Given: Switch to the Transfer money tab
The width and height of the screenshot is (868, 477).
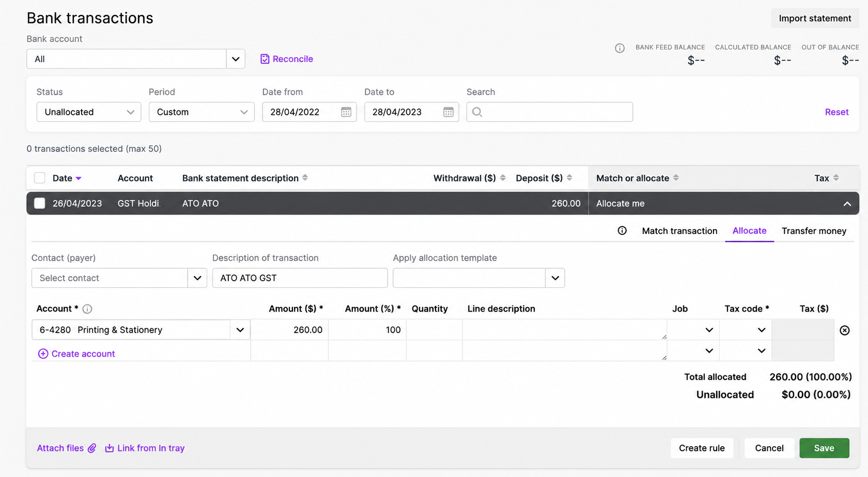Looking at the screenshot, I should tap(814, 231).
